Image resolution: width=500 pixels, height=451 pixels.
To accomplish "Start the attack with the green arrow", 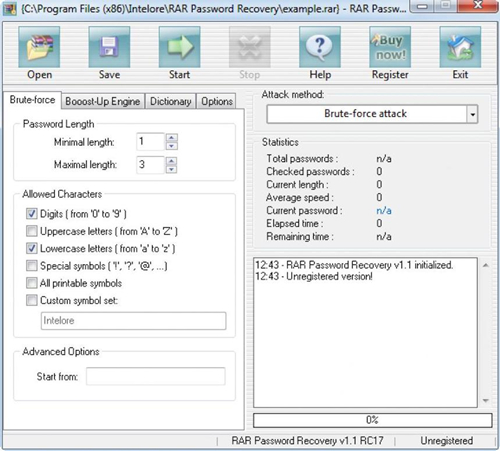I will 179,47.
